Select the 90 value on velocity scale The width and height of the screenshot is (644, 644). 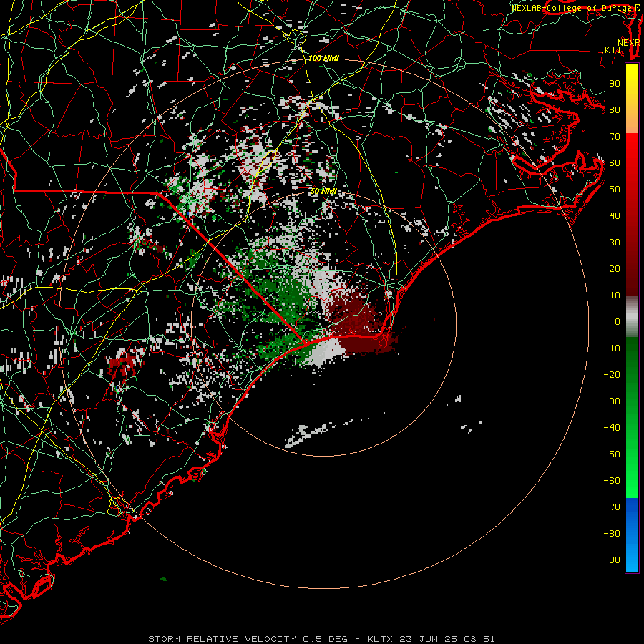point(615,84)
